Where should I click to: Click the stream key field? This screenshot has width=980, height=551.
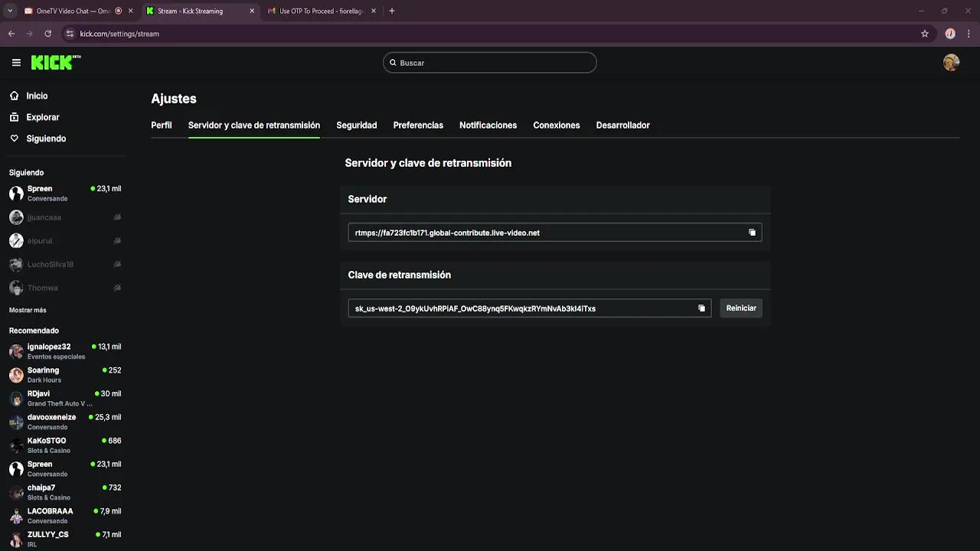click(530, 308)
